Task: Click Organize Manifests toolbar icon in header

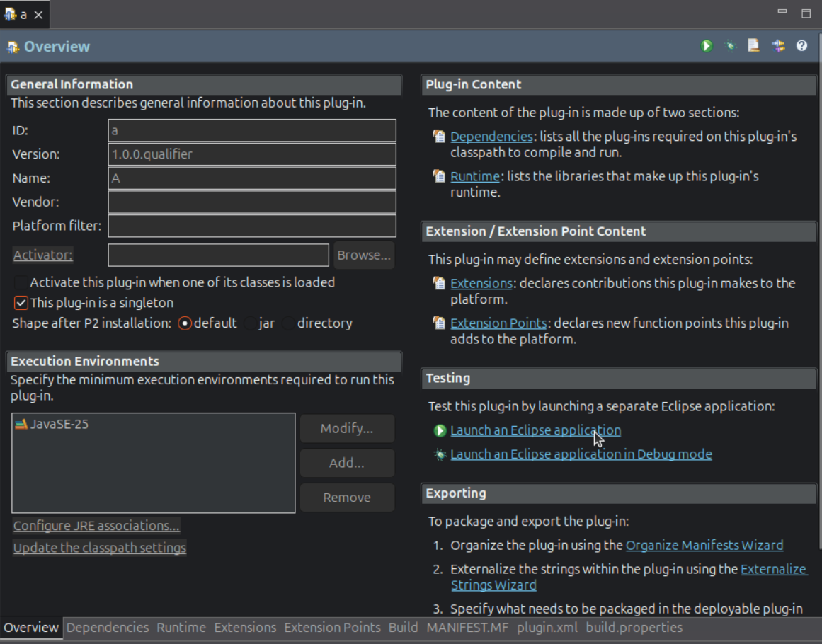Action: (x=778, y=46)
